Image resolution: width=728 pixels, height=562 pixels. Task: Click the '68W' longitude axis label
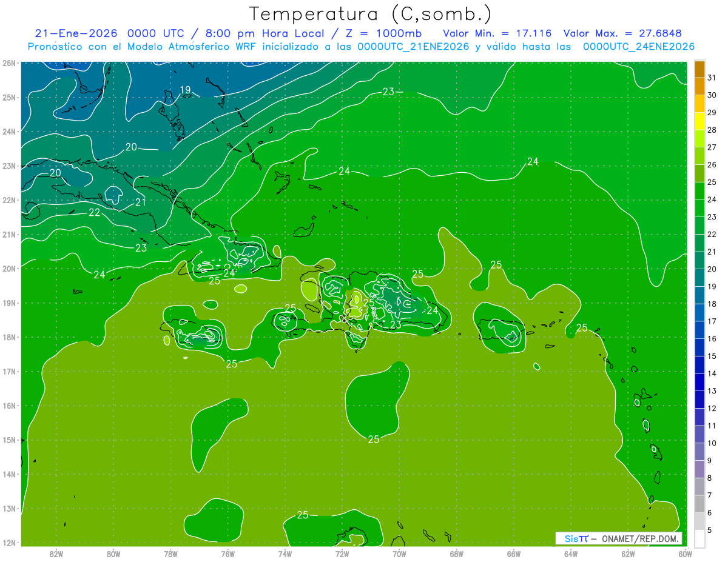[456, 554]
